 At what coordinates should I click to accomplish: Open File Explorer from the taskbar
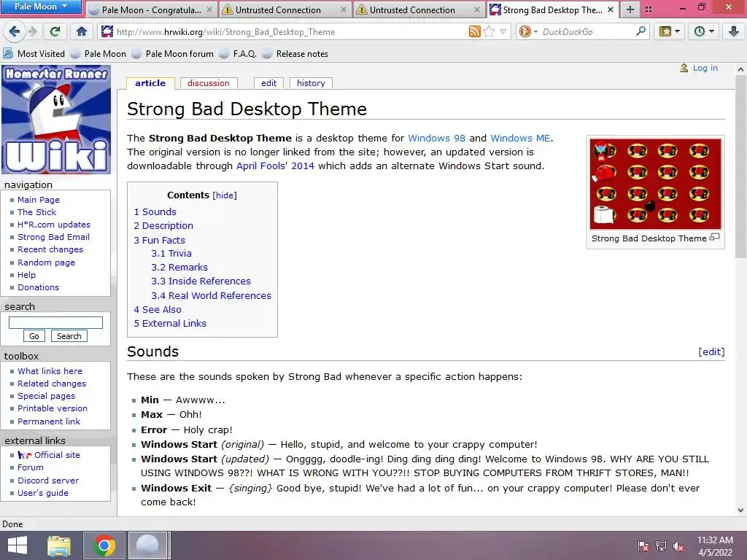[x=59, y=545]
